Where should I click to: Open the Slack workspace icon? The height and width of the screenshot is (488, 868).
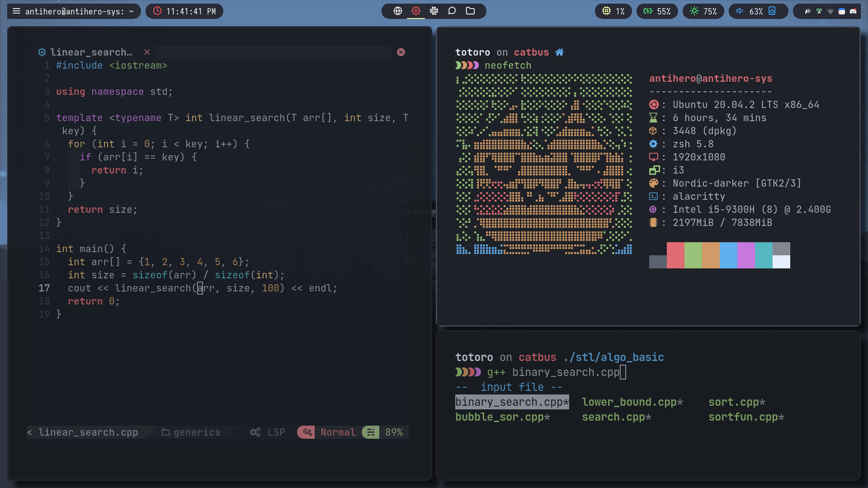click(x=434, y=11)
